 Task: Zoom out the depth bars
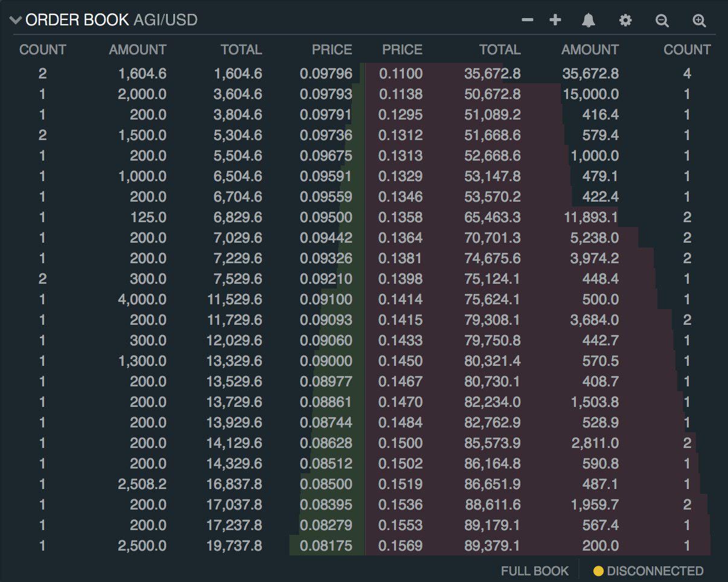[662, 21]
